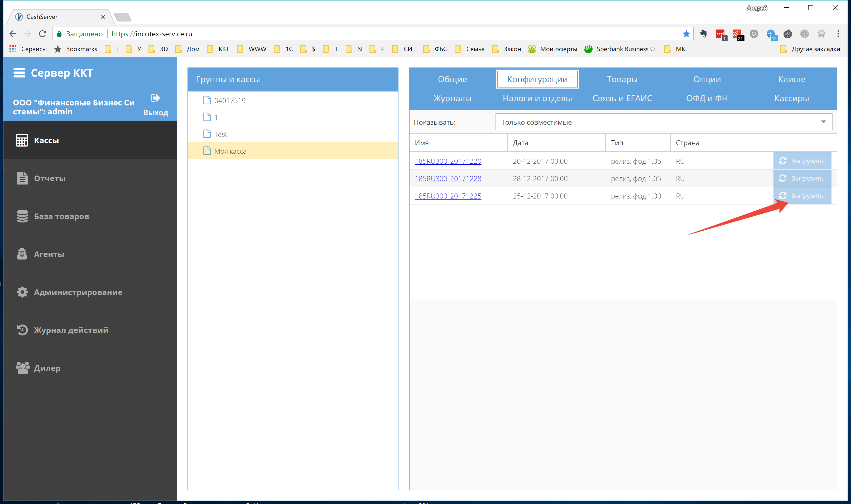Open the Агенты sidebar item
851x504 pixels.
(x=49, y=254)
